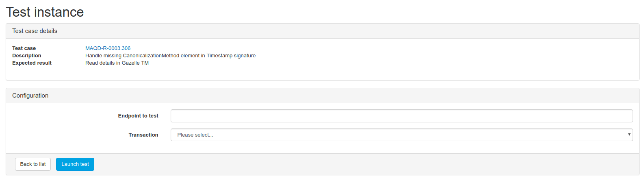Open the MAQD-R-0003.306 test case link
Viewport: 644px width, 185px height.
pyautogui.click(x=108, y=48)
